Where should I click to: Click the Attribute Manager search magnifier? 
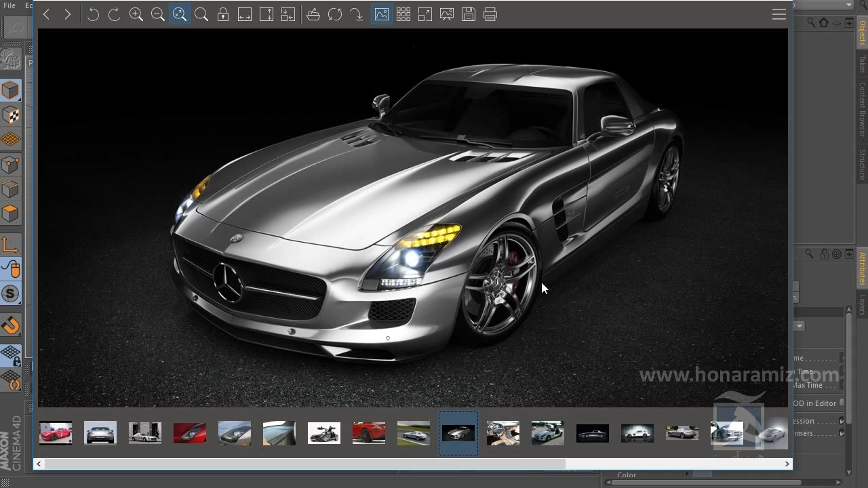tap(810, 254)
